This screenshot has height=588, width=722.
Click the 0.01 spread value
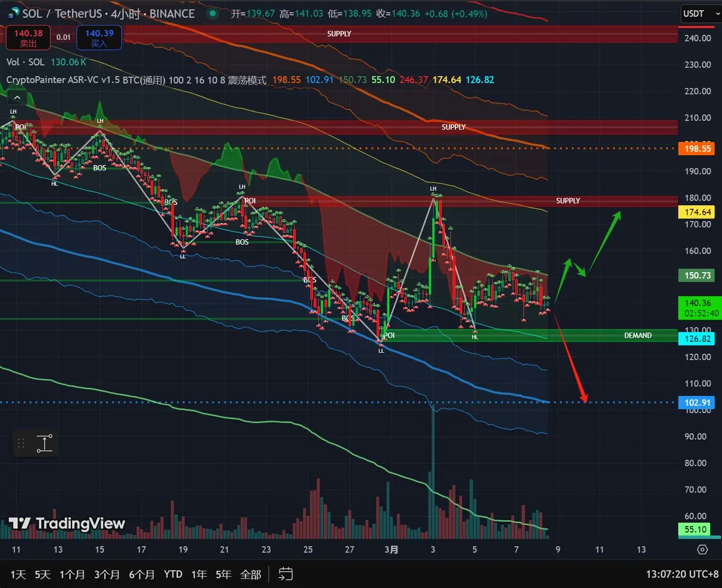(63, 37)
